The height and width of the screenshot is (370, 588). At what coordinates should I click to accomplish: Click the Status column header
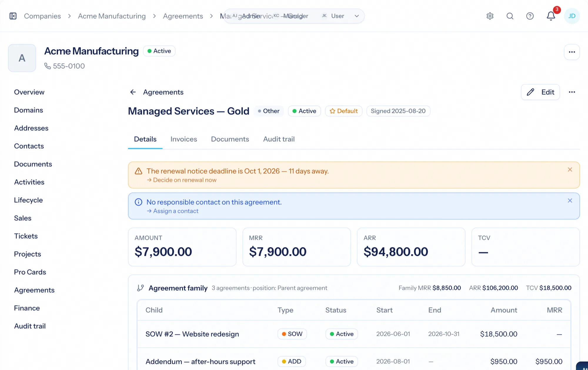pyautogui.click(x=336, y=310)
